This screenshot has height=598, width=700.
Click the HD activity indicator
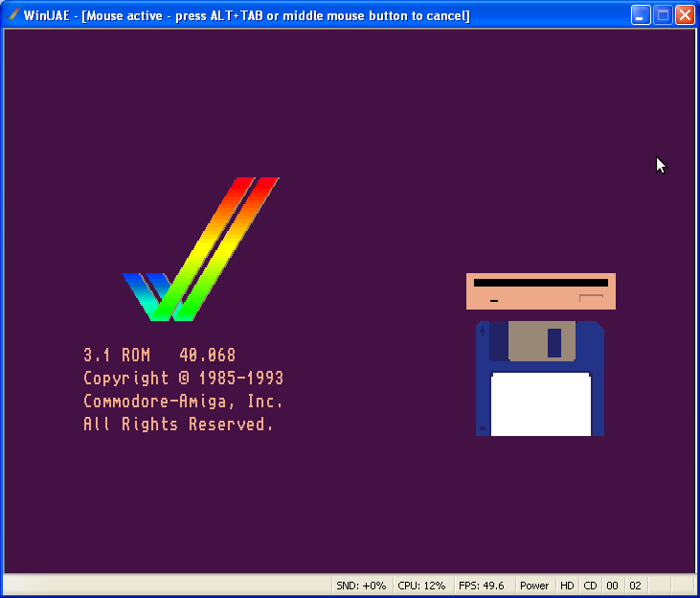pyautogui.click(x=567, y=586)
